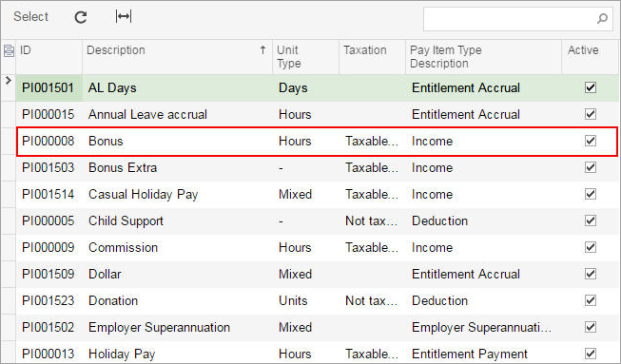621x364 pixels.
Task: Toggle Active checkbox for Employer Superannuation
Action: (x=591, y=327)
